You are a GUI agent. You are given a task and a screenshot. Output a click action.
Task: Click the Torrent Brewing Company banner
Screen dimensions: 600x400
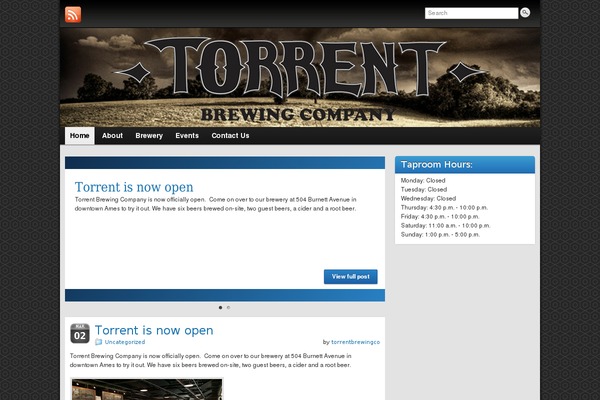300,78
